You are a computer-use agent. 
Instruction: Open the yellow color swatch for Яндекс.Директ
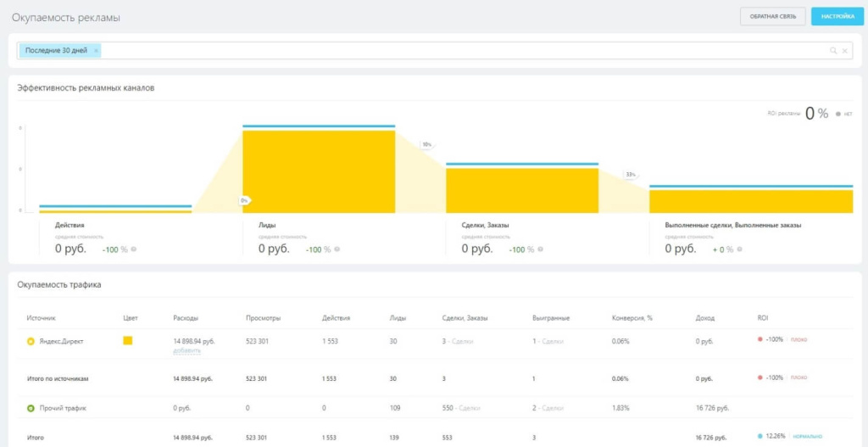[x=128, y=340]
